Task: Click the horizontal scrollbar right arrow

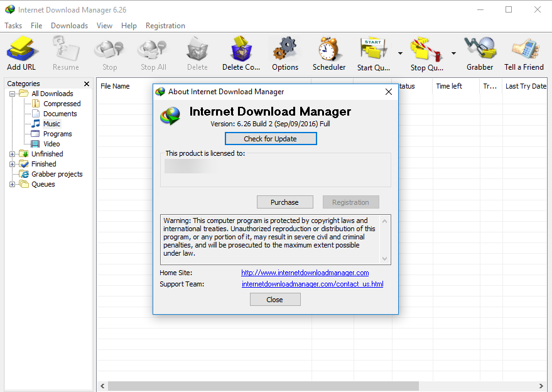Action: (541, 386)
